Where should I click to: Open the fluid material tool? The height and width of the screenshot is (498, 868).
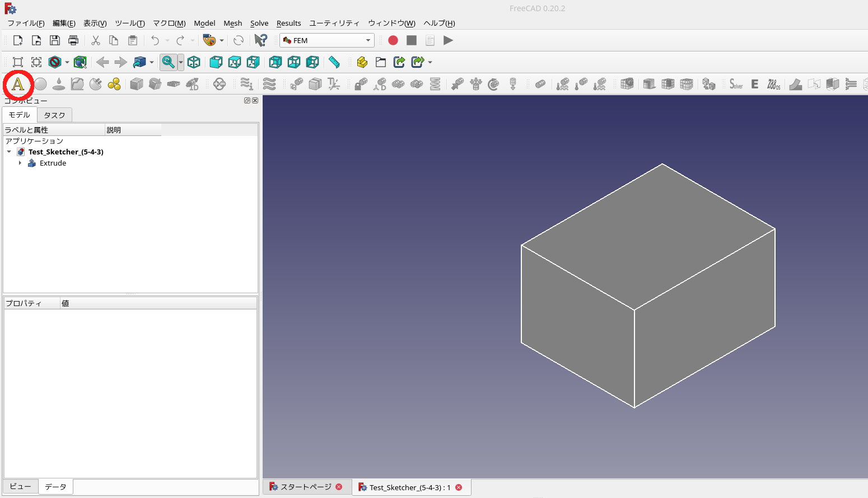point(58,84)
